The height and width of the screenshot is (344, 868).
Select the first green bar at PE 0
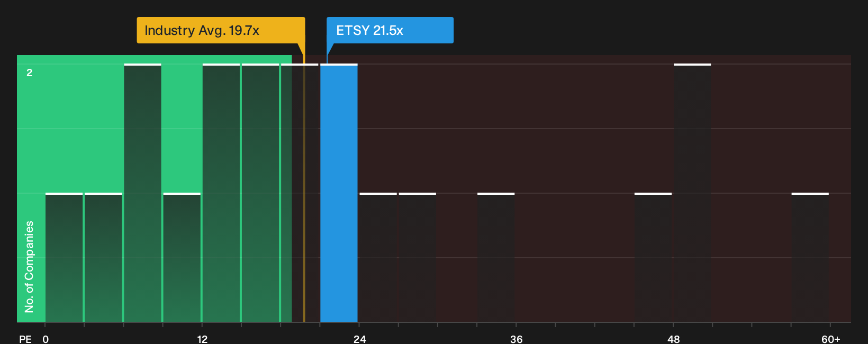pos(64,257)
